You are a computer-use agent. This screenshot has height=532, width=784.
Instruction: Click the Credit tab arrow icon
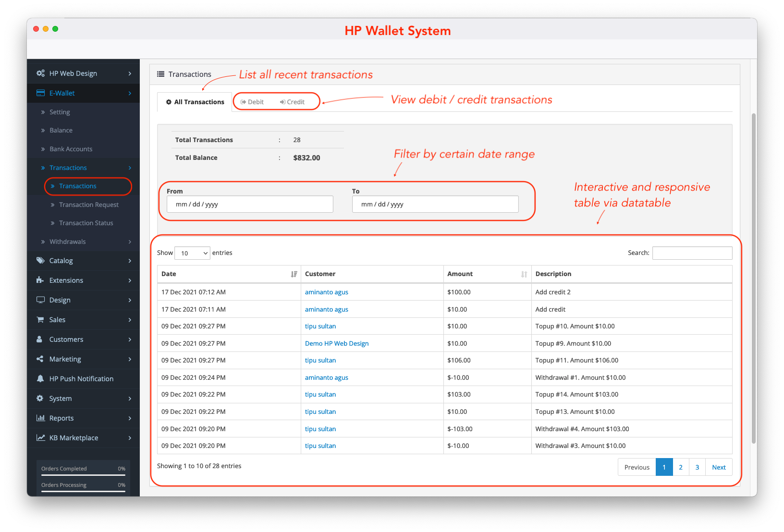click(282, 102)
